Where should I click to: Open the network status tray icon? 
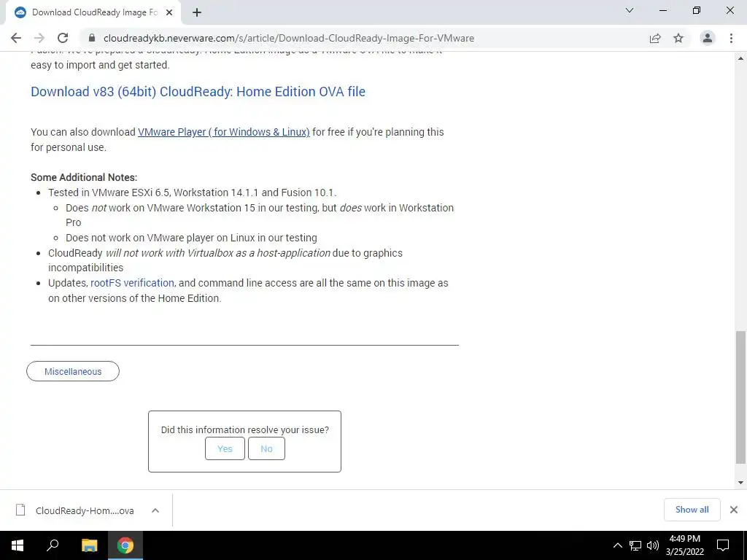click(x=635, y=545)
